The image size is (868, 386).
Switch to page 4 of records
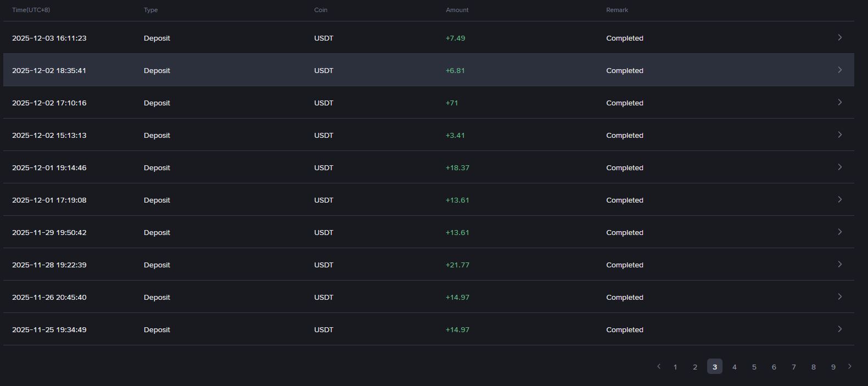(735, 367)
